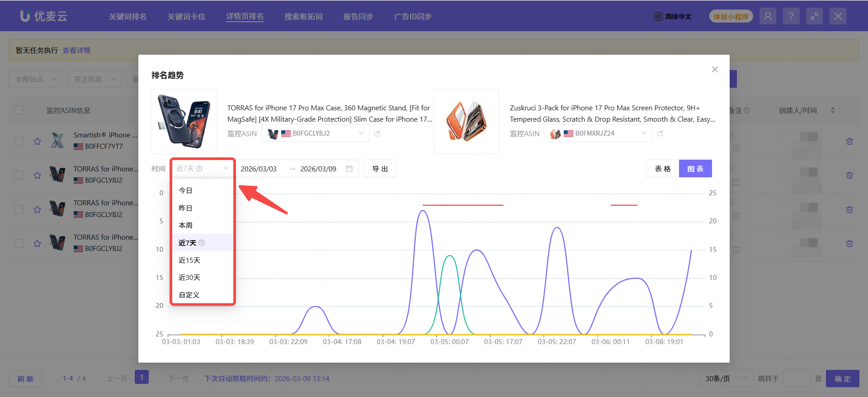Click the 导出 export button
868x397 pixels.
click(380, 169)
